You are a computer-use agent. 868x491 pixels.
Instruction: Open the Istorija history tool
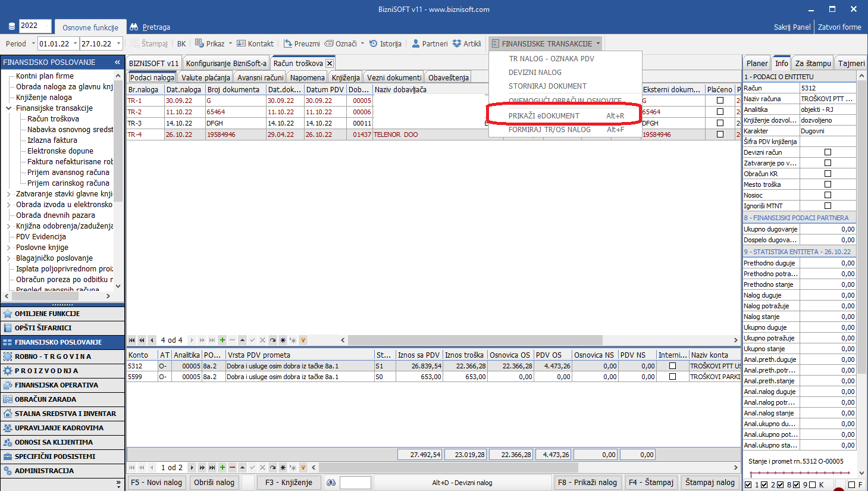tap(385, 43)
